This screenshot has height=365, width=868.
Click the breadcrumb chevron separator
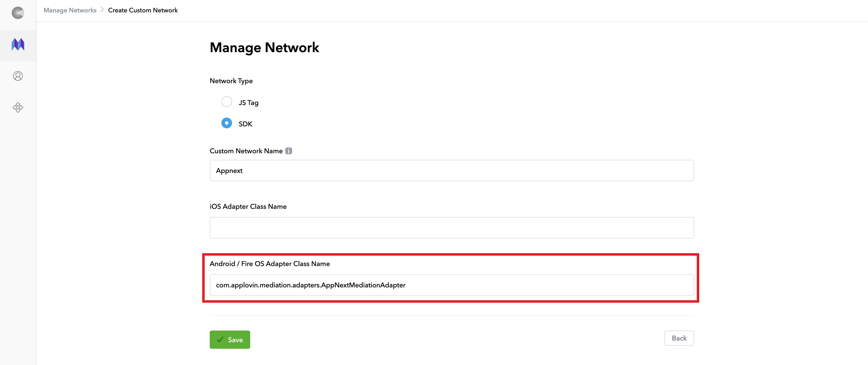[102, 10]
